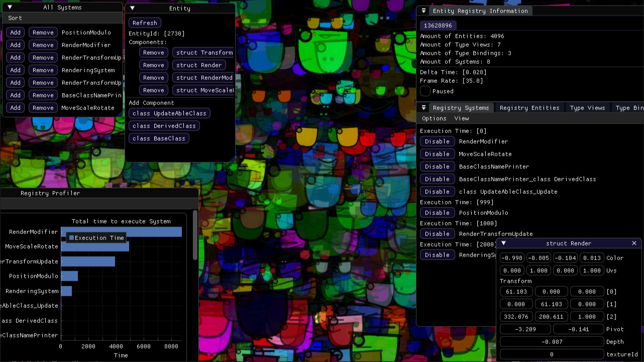
Task: Click the RenderModifier bar in profiler chart
Action: click(x=121, y=231)
